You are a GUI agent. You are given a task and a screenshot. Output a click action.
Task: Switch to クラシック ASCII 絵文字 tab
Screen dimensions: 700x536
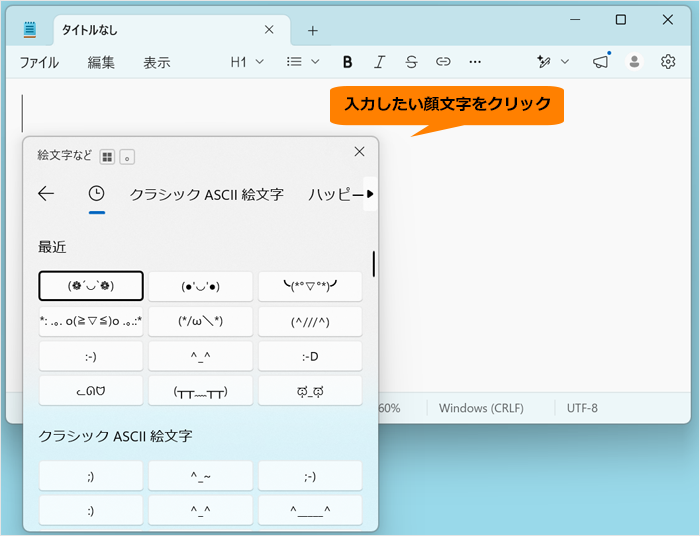pyautogui.click(x=206, y=195)
